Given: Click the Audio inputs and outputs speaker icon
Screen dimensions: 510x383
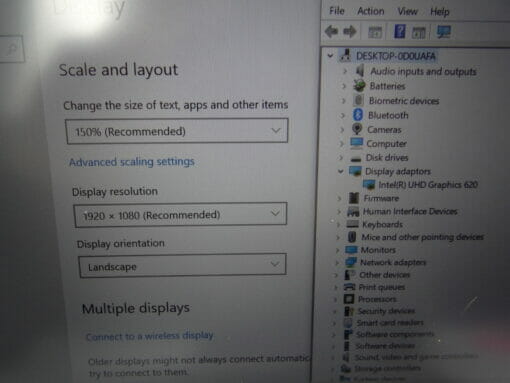Looking at the screenshot, I should [x=359, y=71].
